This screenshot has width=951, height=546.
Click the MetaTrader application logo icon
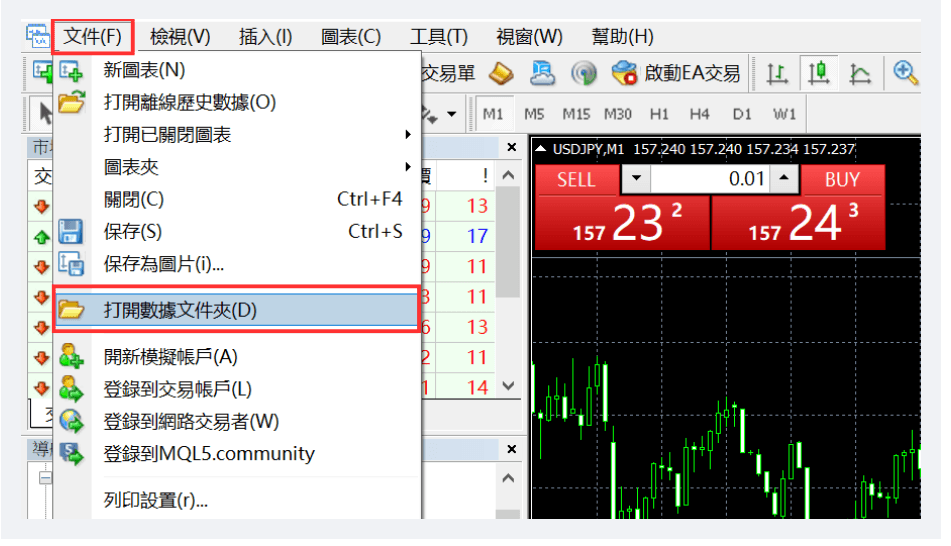click(38, 36)
